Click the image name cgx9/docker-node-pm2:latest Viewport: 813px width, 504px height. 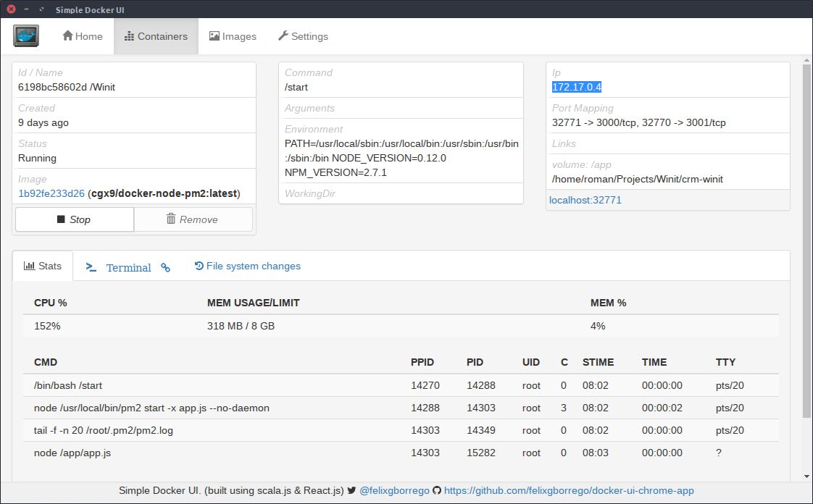coord(164,193)
